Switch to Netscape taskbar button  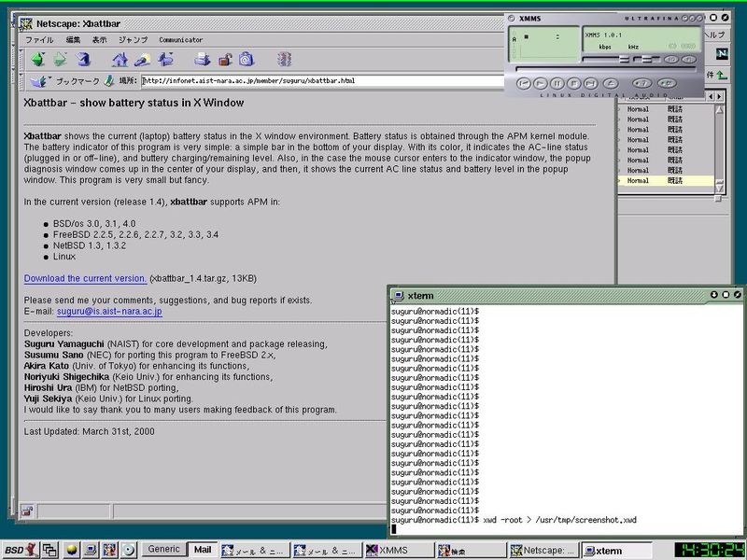click(543, 551)
